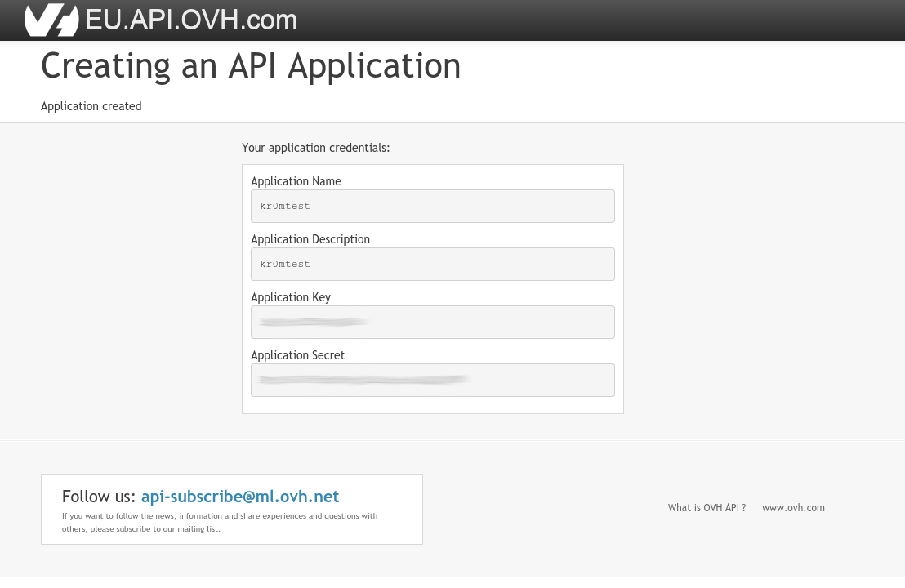Open the 'What is OVH API ?' link
The image size is (905, 588).
click(x=707, y=508)
